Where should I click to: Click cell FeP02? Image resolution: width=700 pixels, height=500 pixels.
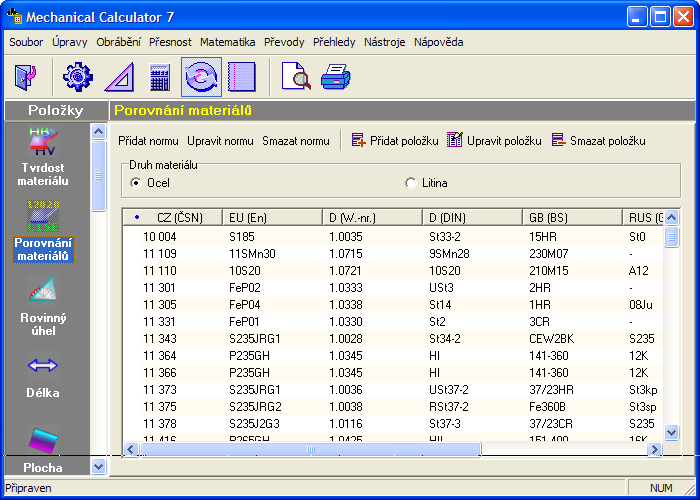pyautogui.click(x=245, y=288)
